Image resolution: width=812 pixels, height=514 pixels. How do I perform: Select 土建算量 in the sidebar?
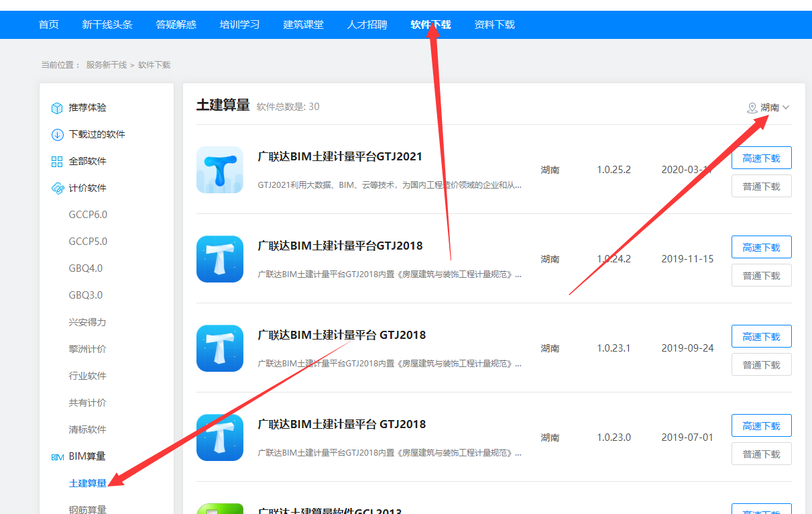click(x=87, y=483)
